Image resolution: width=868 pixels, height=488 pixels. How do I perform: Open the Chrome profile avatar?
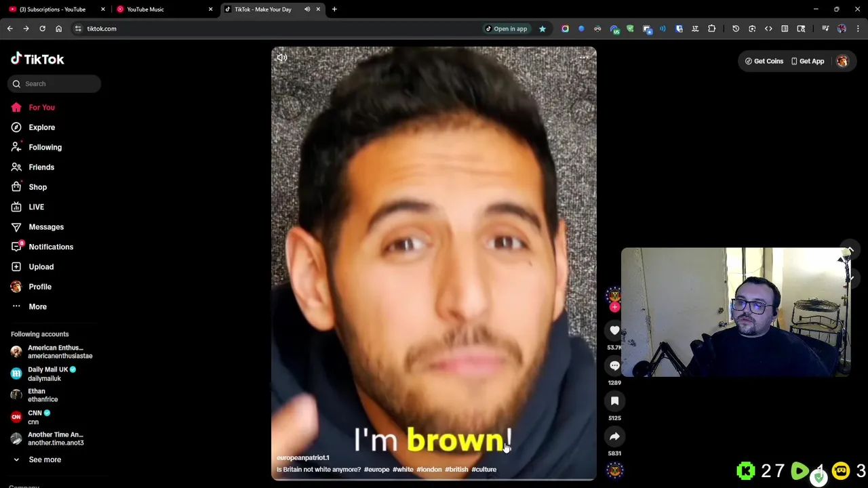pos(842,28)
